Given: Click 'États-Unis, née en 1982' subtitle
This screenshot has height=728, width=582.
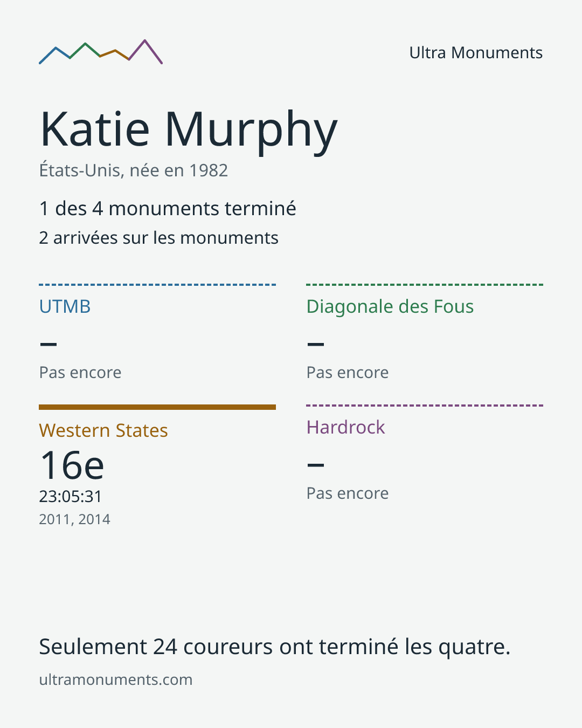Looking at the screenshot, I should tap(134, 170).
